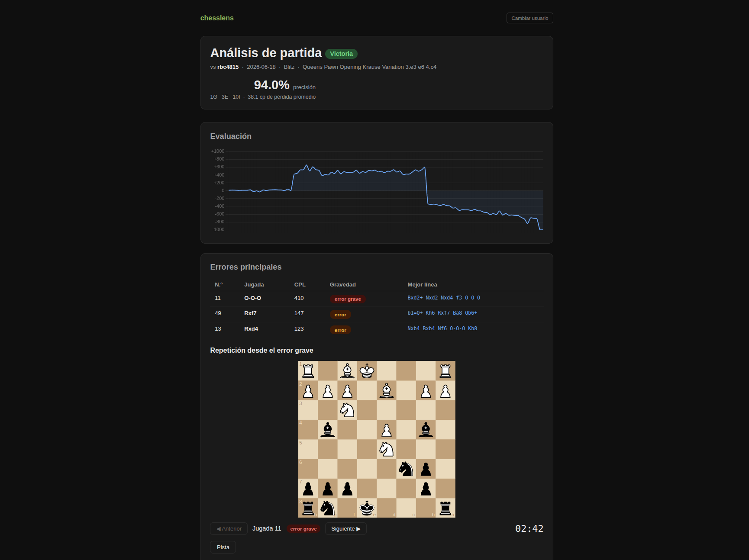
Task: Click the Victoria result badge
Action: [341, 54]
